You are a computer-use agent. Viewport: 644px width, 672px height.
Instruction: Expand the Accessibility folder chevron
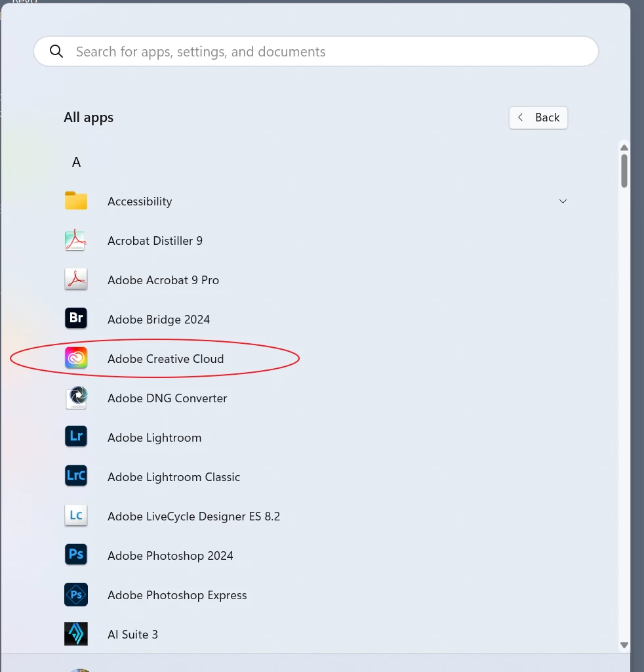coord(563,201)
